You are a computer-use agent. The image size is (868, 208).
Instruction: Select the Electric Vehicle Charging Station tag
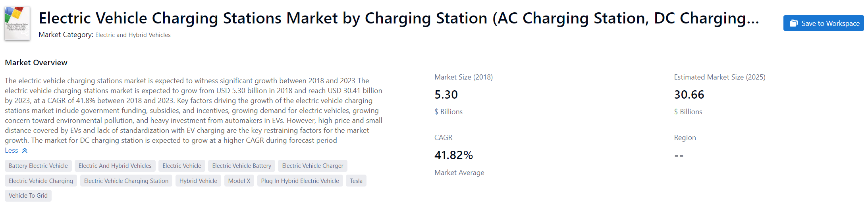[x=126, y=181]
